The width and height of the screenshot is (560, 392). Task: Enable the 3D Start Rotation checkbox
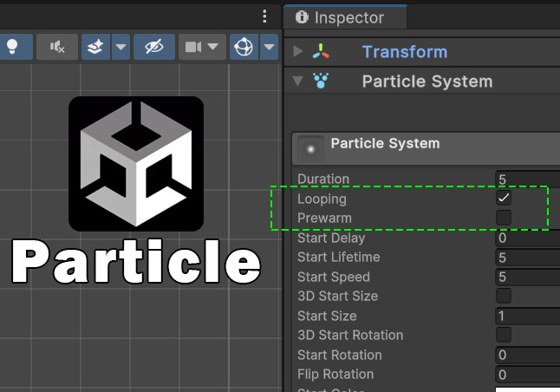click(504, 335)
